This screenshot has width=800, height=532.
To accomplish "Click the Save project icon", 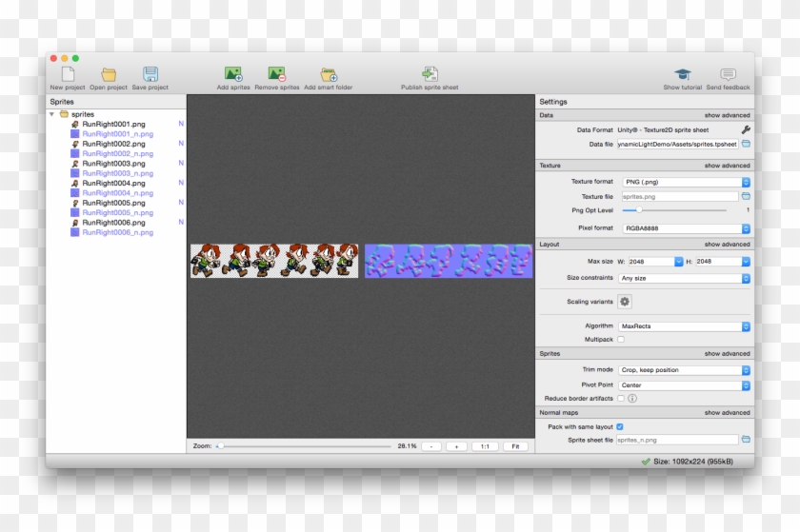I will (150, 74).
